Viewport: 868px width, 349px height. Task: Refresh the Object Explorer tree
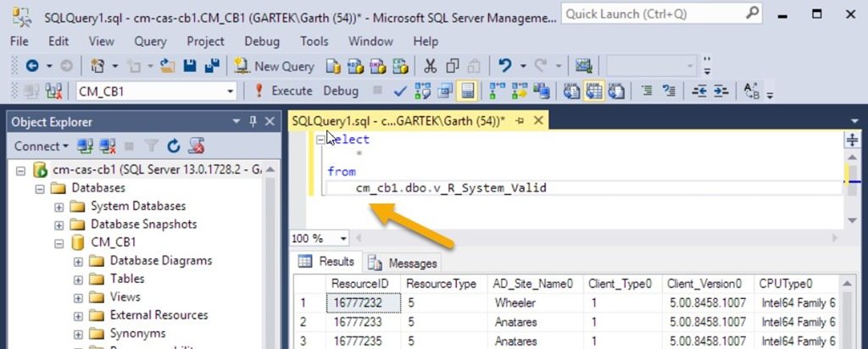click(174, 146)
